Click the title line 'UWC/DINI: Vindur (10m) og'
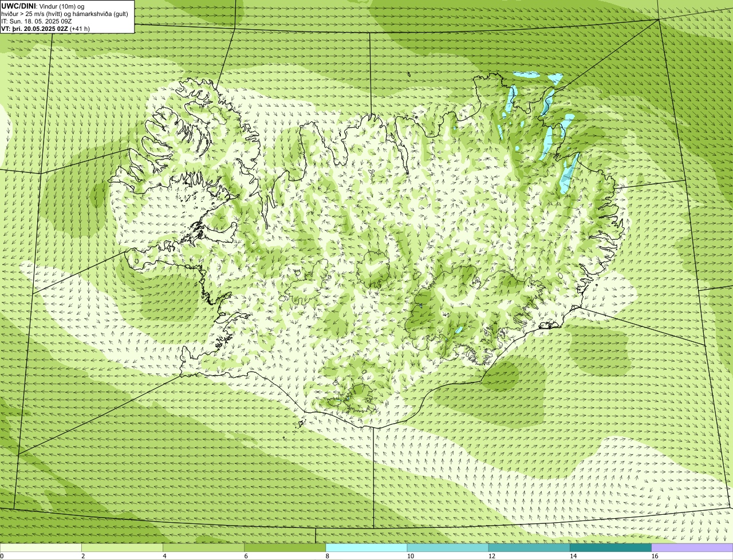The image size is (733, 560). click(43, 6)
